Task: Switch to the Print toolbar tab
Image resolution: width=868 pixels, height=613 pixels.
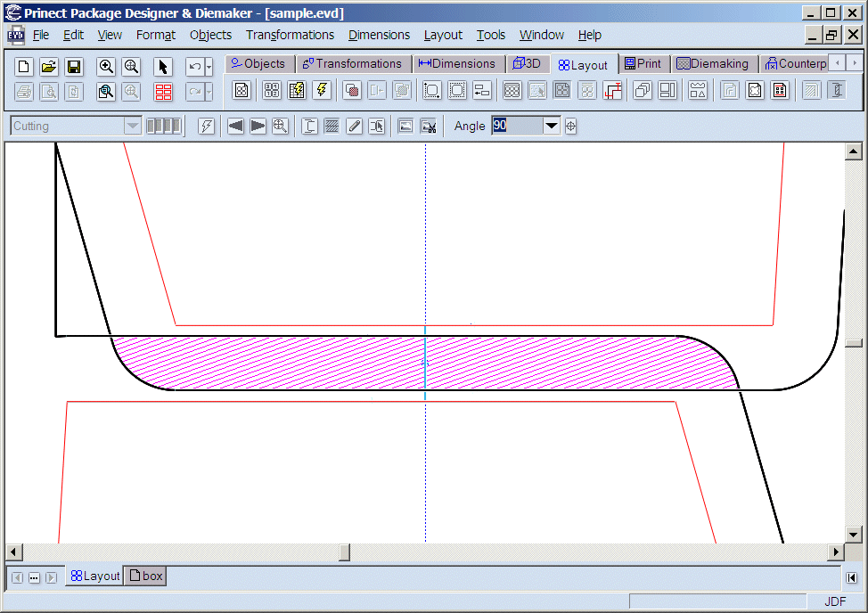Action: [643, 63]
